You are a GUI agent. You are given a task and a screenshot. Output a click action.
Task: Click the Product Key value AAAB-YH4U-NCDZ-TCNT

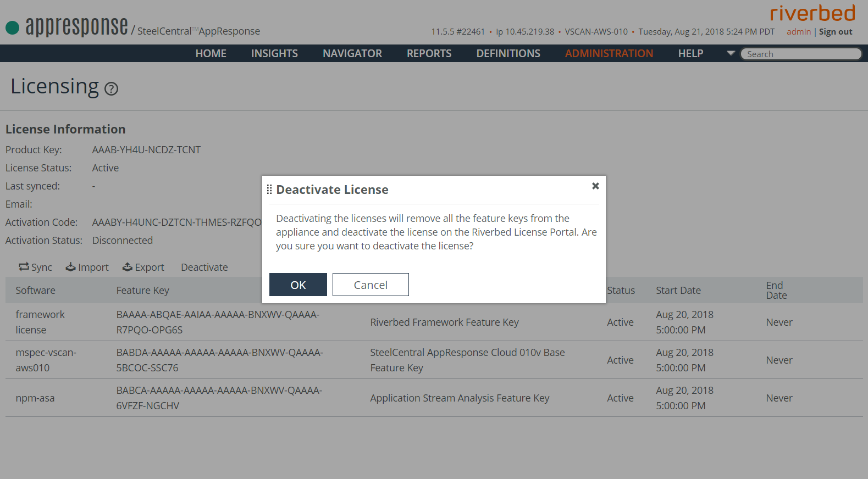[x=146, y=149]
